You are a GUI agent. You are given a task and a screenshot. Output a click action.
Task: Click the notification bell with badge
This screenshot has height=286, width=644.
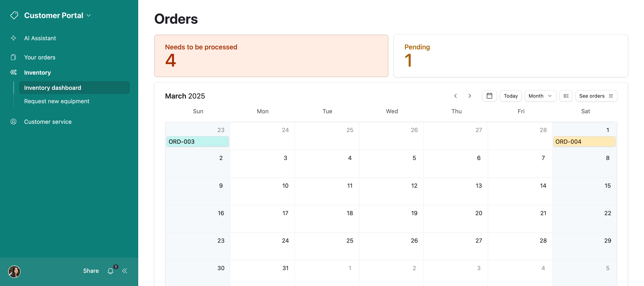point(110,271)
